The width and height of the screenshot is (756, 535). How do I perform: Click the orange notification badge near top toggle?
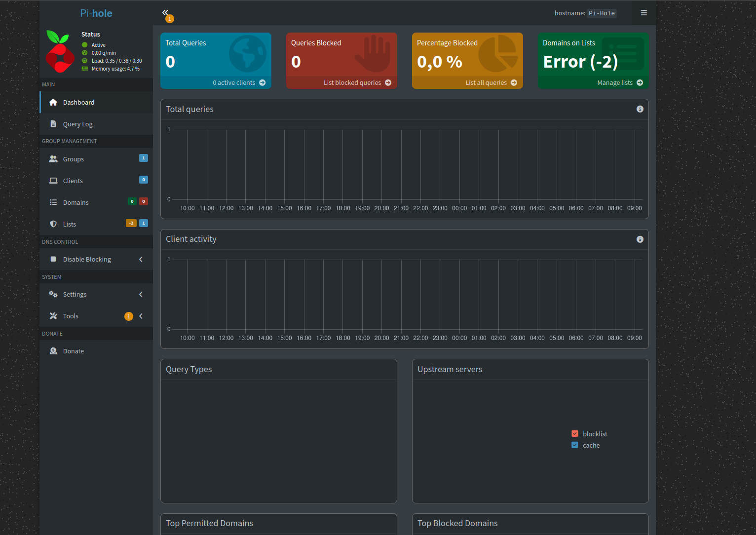point(170,19)
